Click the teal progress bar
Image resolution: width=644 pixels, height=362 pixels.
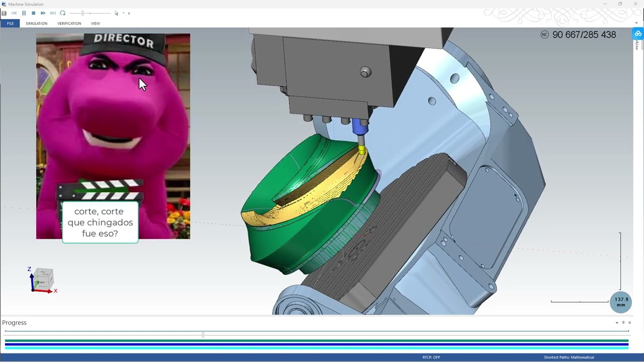click(316, 341)
